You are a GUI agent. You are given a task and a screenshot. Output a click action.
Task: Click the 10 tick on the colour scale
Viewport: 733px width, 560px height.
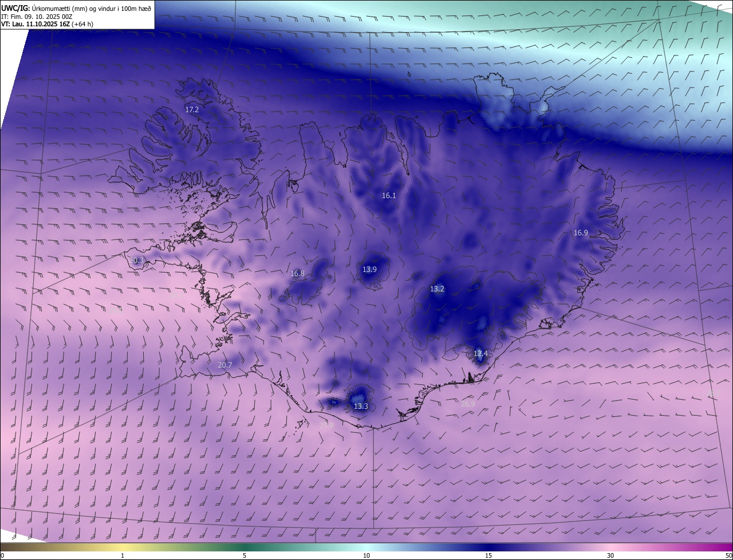click(366, 555)
